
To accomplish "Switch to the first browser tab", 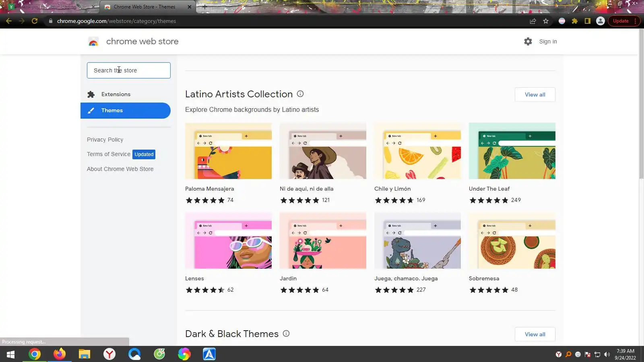I will click(x=50, y=7).
